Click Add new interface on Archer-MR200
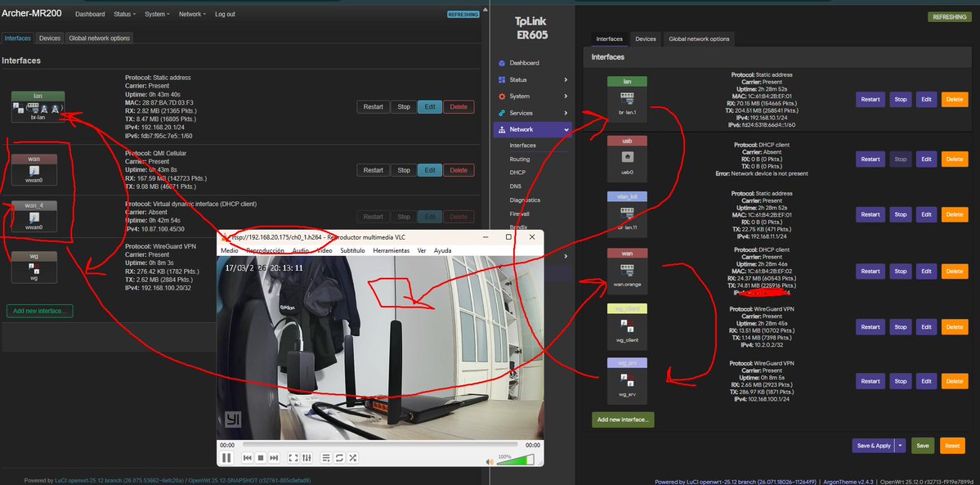Screen dimensions: 980x485 (x=40, y=311)
